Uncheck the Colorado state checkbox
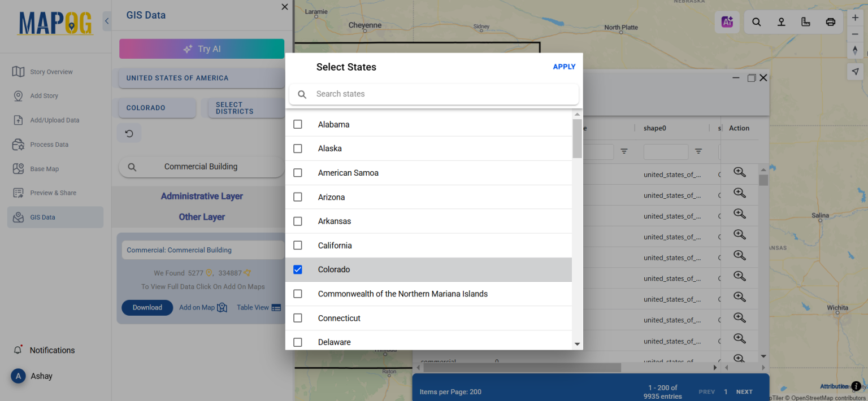 point(298,269)
